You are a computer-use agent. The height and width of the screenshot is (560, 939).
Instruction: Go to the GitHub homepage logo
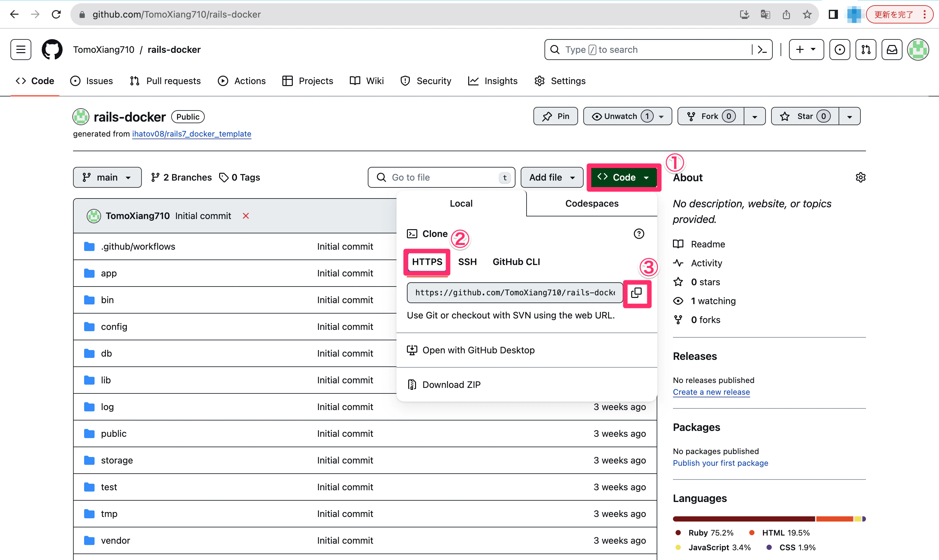pyautogui.click(x=52, y=50)
